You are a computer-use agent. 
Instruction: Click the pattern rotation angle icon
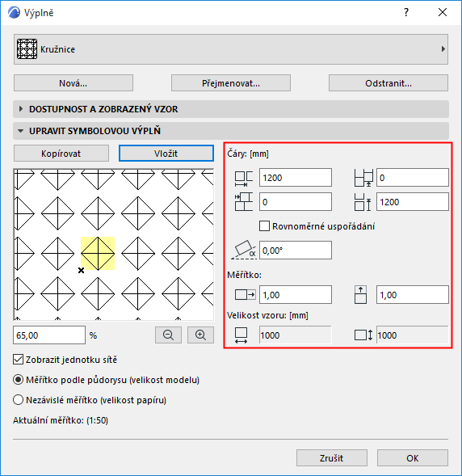tap(243, 251)
